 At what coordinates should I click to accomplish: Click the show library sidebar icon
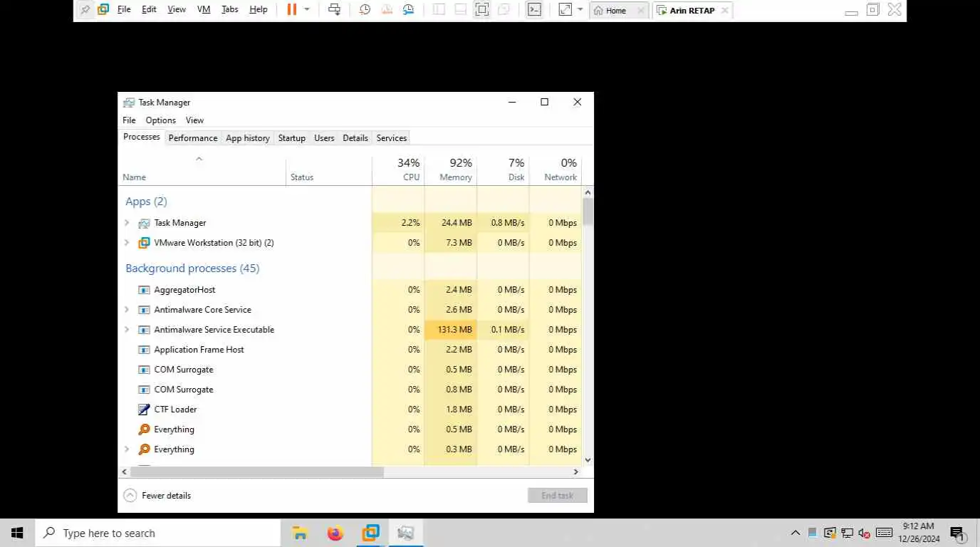point(439,10)
